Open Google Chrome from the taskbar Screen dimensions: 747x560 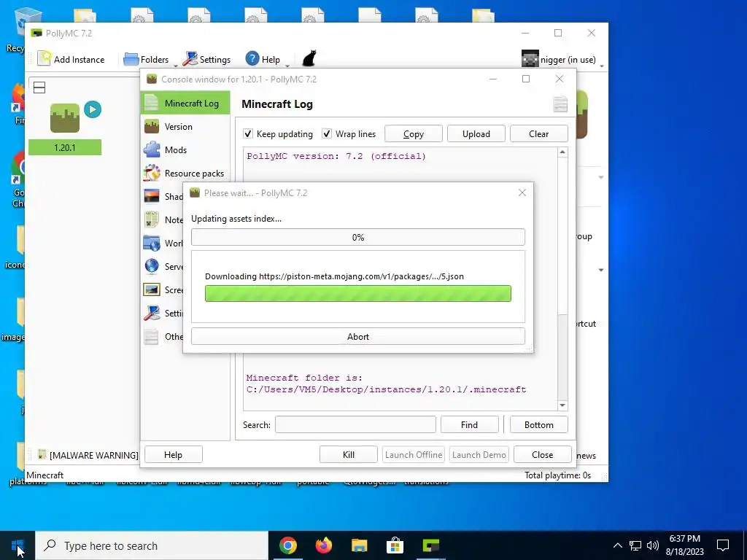tap(287, 545)
